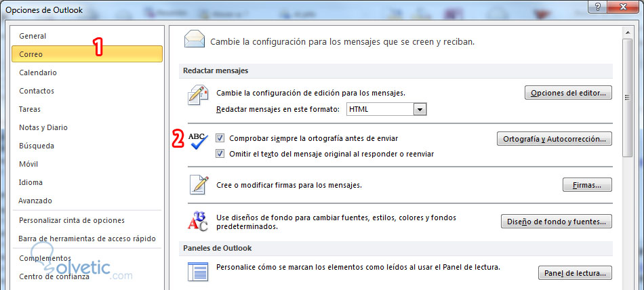Select the Contactos category
This screenshot has height=290, width=644.
pos(87,91)
